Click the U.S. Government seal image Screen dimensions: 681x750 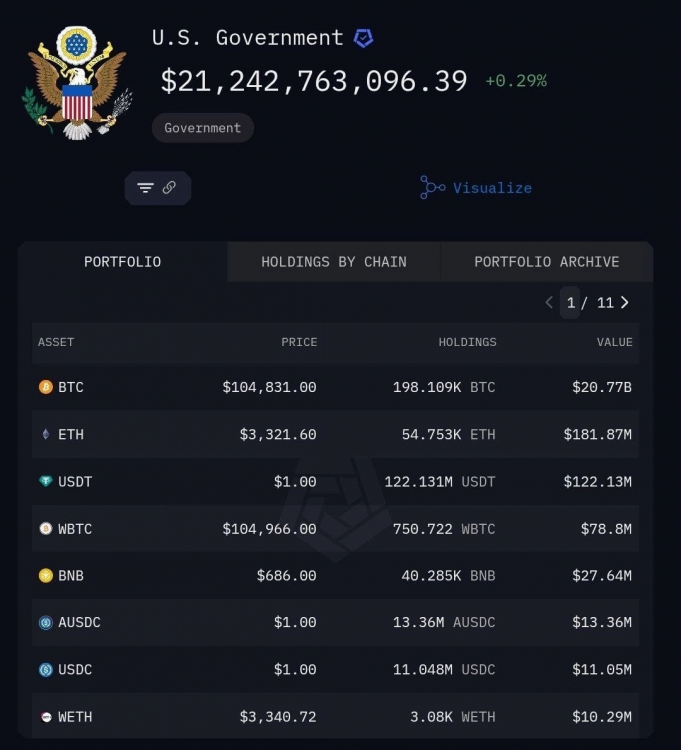click(77, 83)
